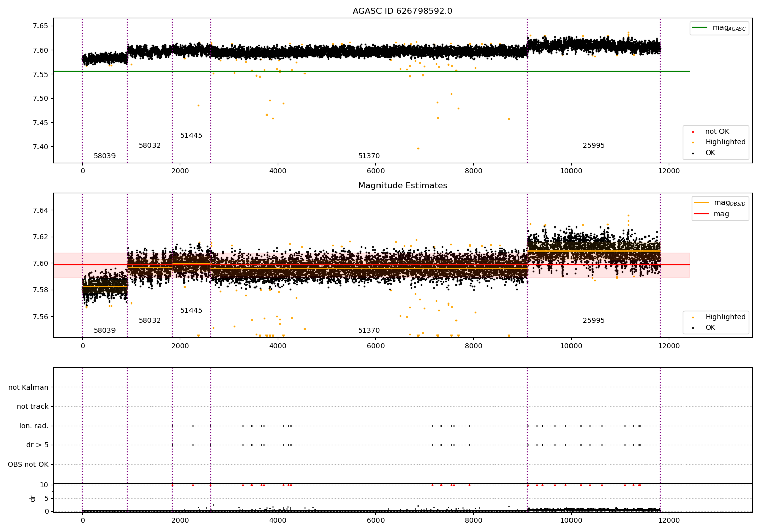Click the 7.56 y-axis tick in middle plot
The height and width of the screenshot is (532, 760).
(41, 317)
